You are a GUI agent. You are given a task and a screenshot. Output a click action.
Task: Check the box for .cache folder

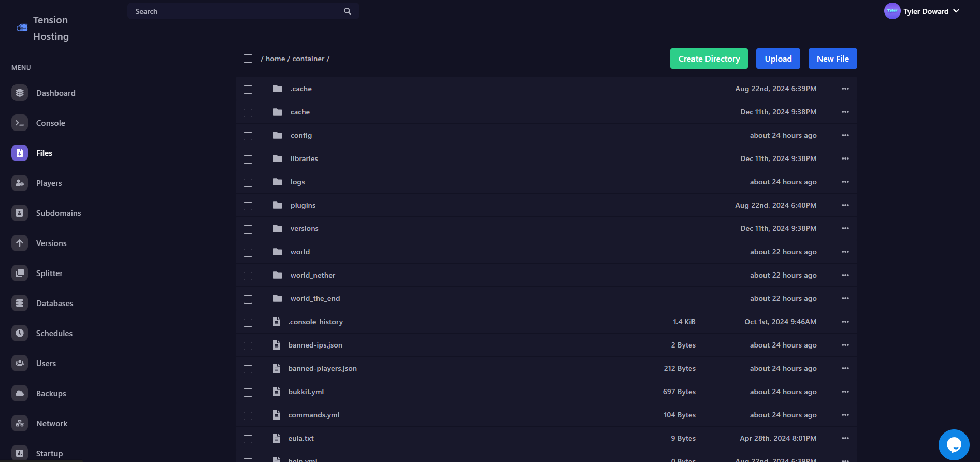pos(248,90)
